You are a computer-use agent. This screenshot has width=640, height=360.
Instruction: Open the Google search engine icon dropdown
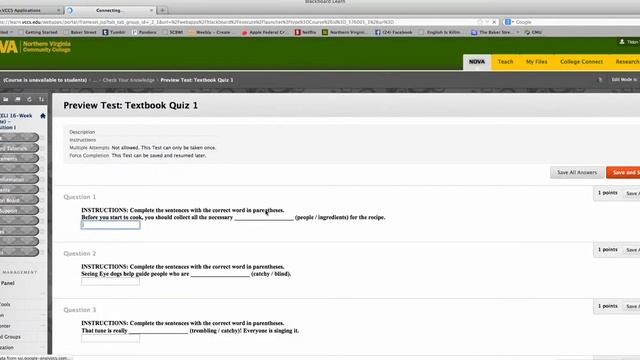tap(509, 22)
